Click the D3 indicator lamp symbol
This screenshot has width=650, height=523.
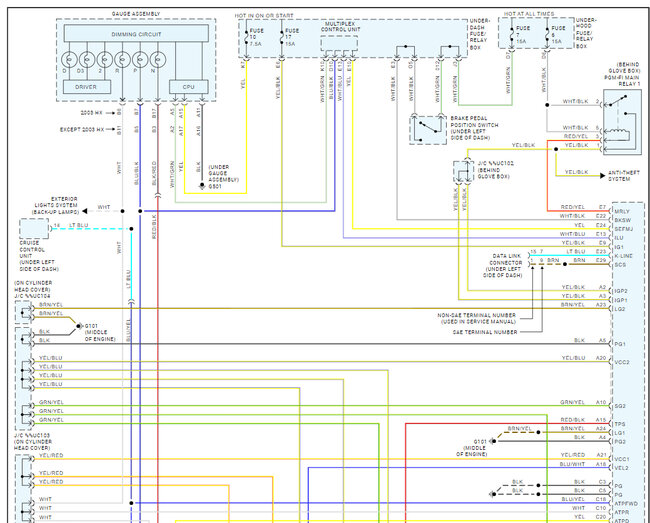[87, 60]
